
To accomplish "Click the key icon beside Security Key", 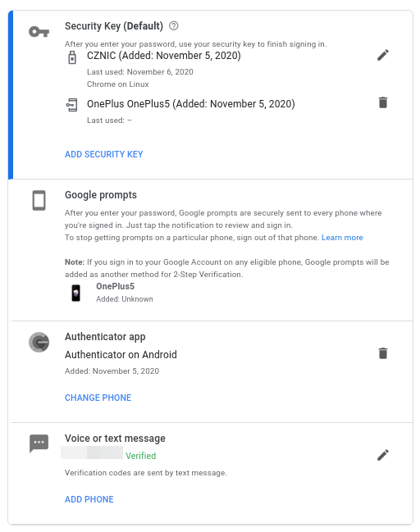I will [x=39, y=32].
